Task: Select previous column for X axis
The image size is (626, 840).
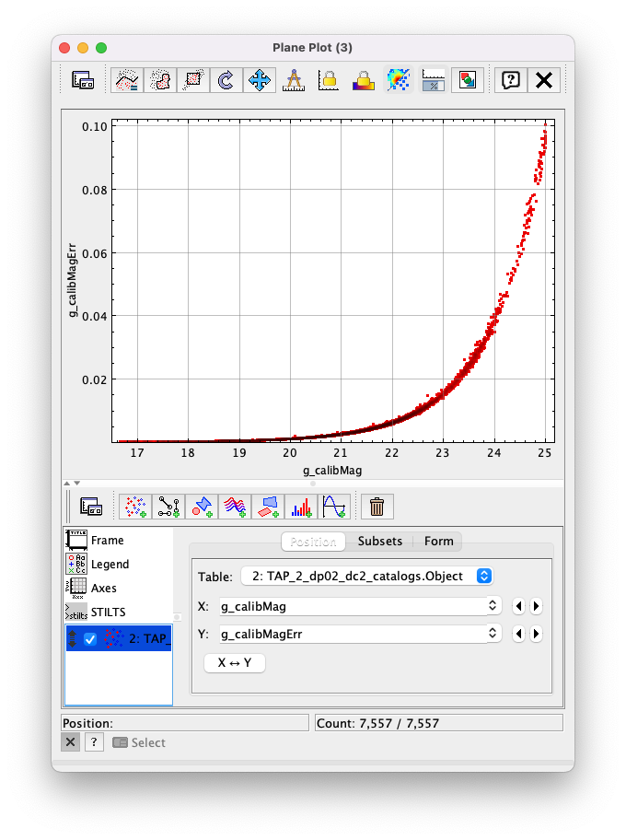Action: (518, 606)
